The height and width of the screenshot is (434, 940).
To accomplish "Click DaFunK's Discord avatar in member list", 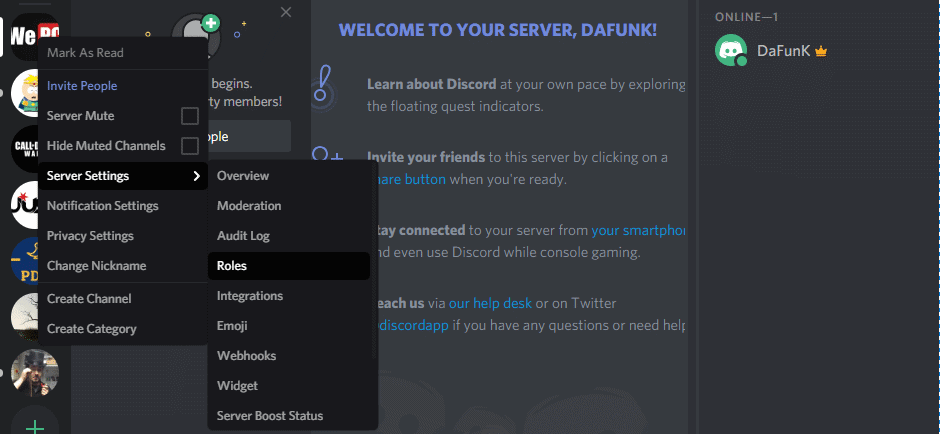I will tap(731, 50).
